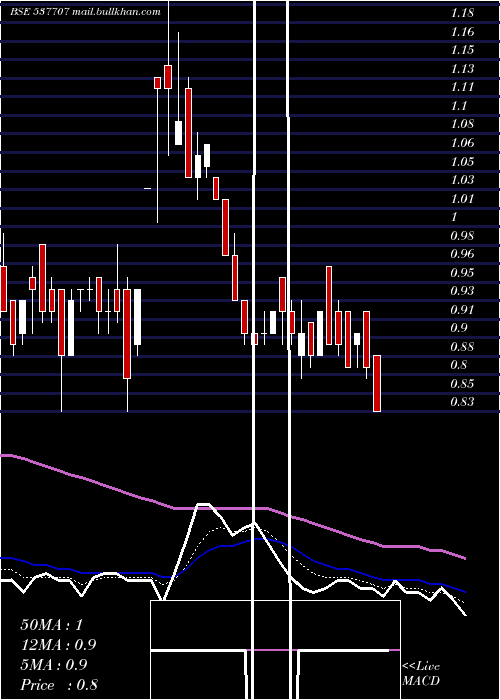Click the 0.95 price axis label
500x700 pixels.
pyautogui.click(x=462, y=272)
